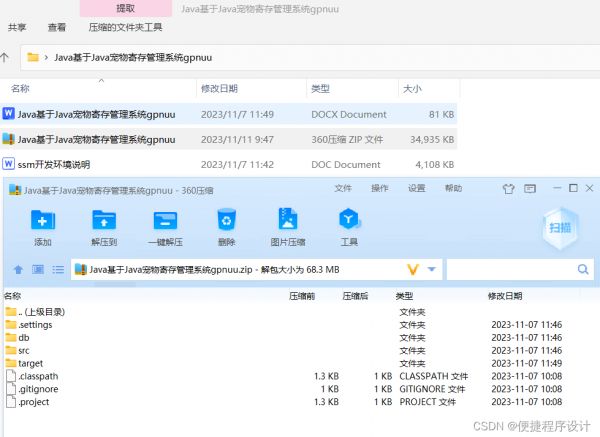The height and width of the screenshot is (437, 600).
Task: Sort archive list by 修改日期 in 360压缩
Action: coord(505,296)
